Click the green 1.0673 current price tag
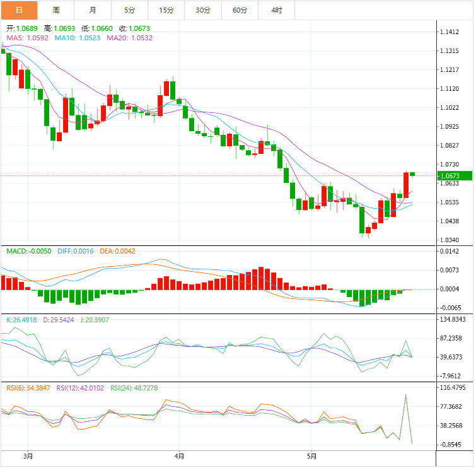Viewport: 476px width, 468px height. point(455,176)
